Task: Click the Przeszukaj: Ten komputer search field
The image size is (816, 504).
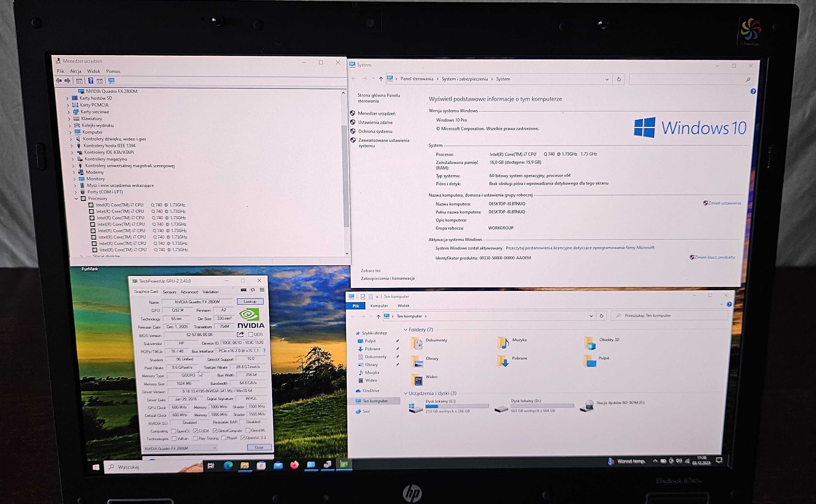Action: click(x=669, y=315)
